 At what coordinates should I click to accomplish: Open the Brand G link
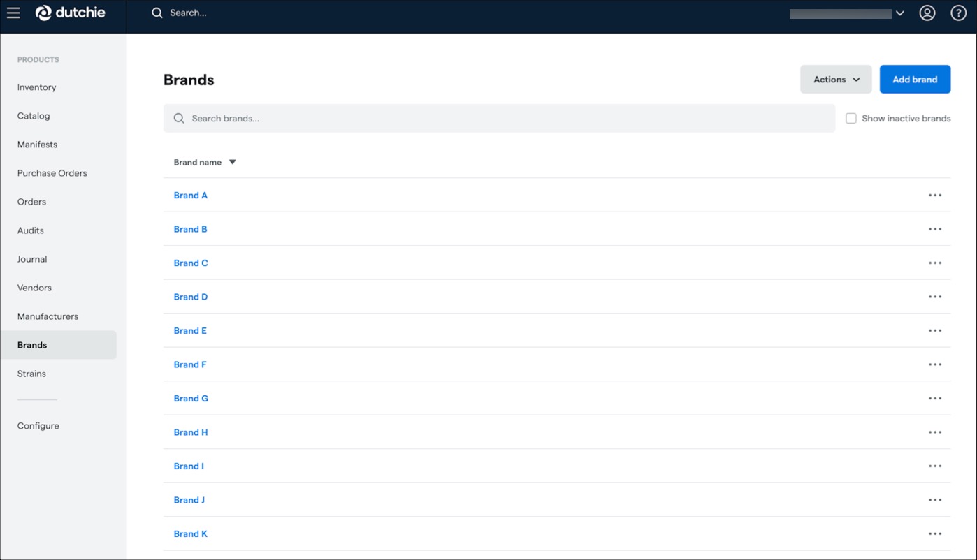[x=191, y=399]
